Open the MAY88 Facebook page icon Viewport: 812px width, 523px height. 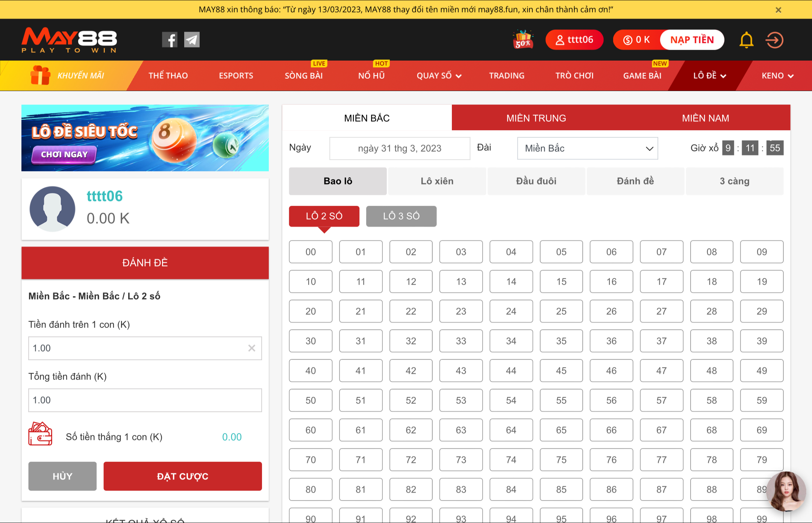(170, 40)
